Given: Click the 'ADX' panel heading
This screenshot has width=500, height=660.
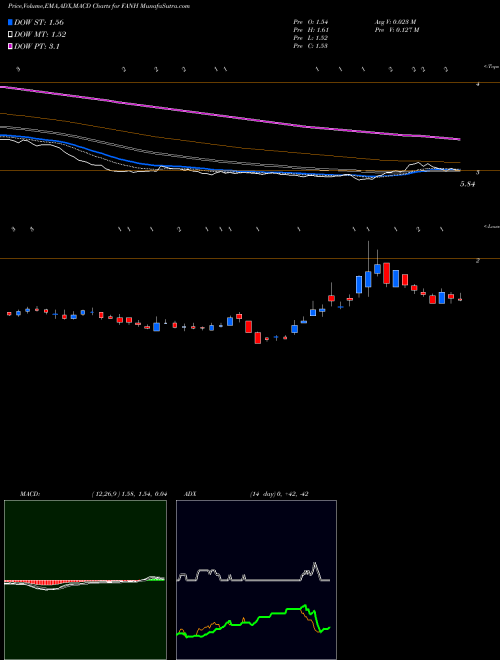Looking at the screenshot, I should [x=190, y=494].
